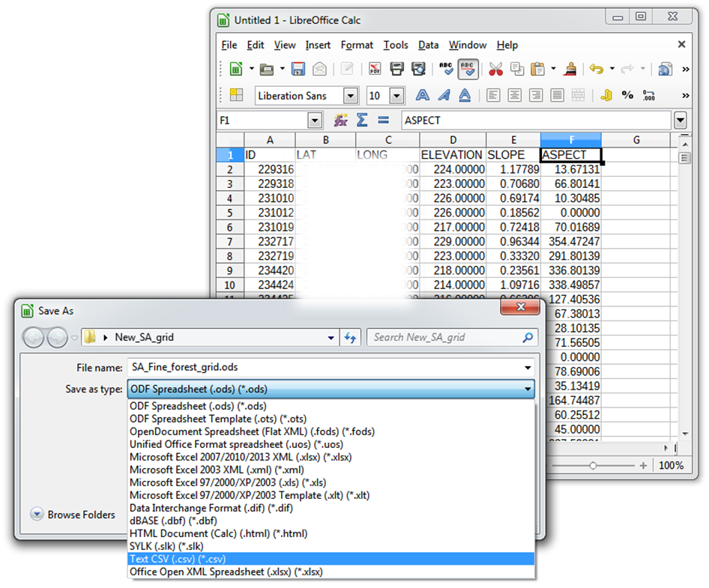Click the Save document toolbar icon
Screen dimensions: 709x588
pos(298,69)
